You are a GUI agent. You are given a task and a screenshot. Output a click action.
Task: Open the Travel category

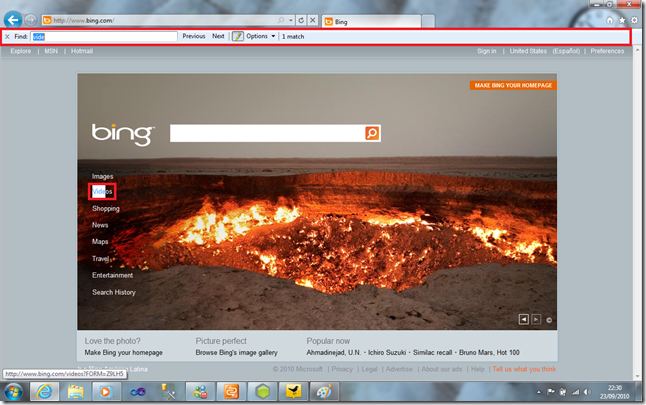(x=101, y=259)
